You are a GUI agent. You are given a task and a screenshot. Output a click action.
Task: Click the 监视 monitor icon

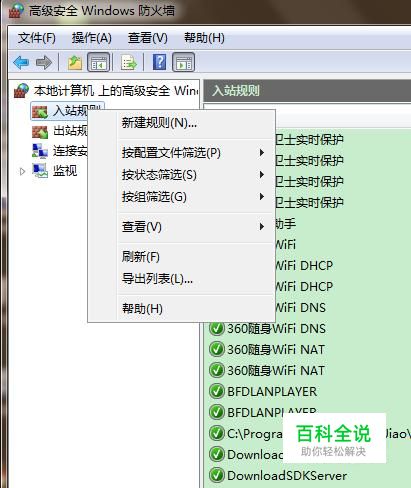coord(40,171)
